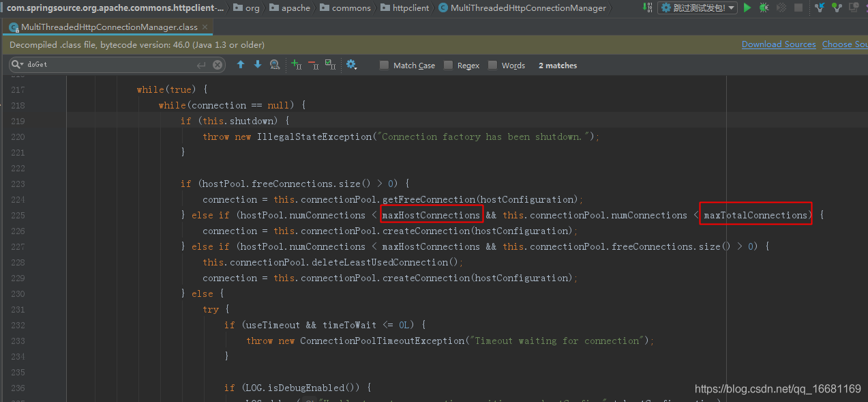Open search history dropdown magnifier
The image size is (868, 402).
(x=17, y=65)
